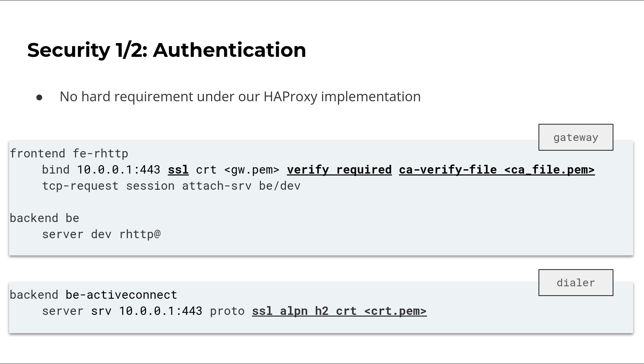Click the <gw.pem> certificate placeholder
Image resolution: width=644 pixels, height=364 pixels.
coord(252,170)
